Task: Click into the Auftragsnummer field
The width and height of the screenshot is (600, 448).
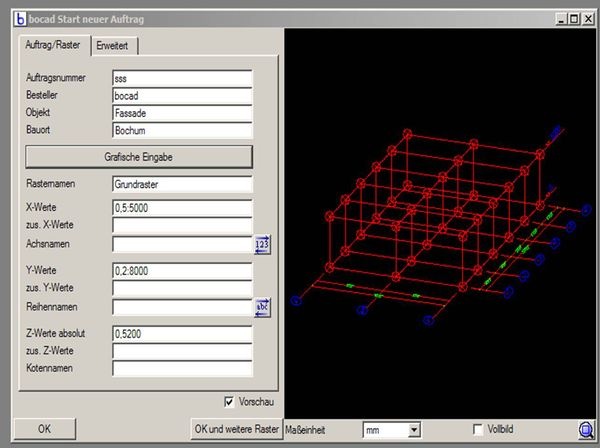Action: tap(181, 78)
